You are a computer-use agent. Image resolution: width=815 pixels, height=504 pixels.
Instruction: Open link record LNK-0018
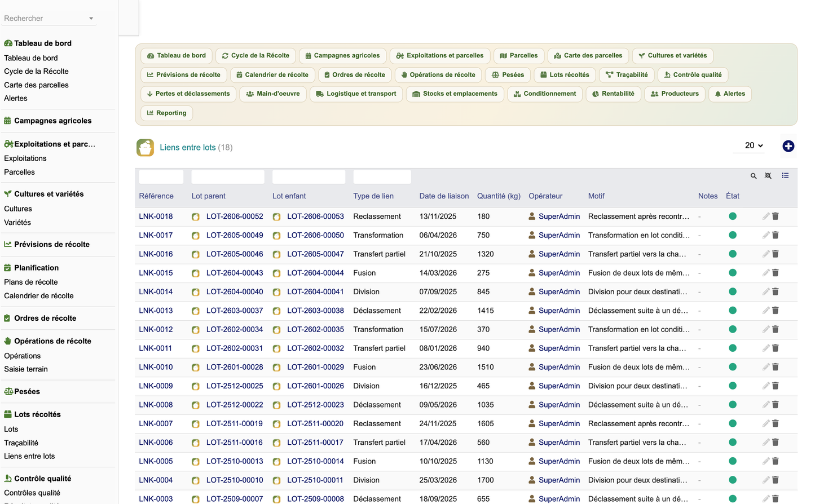click(156, 216)
